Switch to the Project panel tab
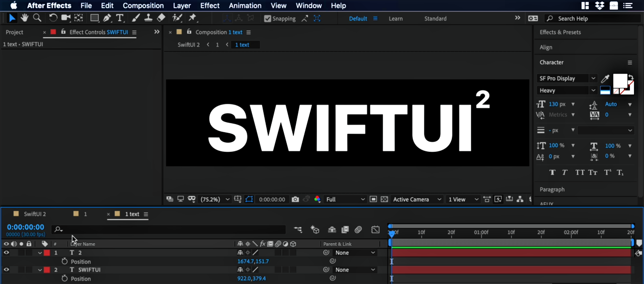This screenshot has height=284, width=644. click(14, 32)
